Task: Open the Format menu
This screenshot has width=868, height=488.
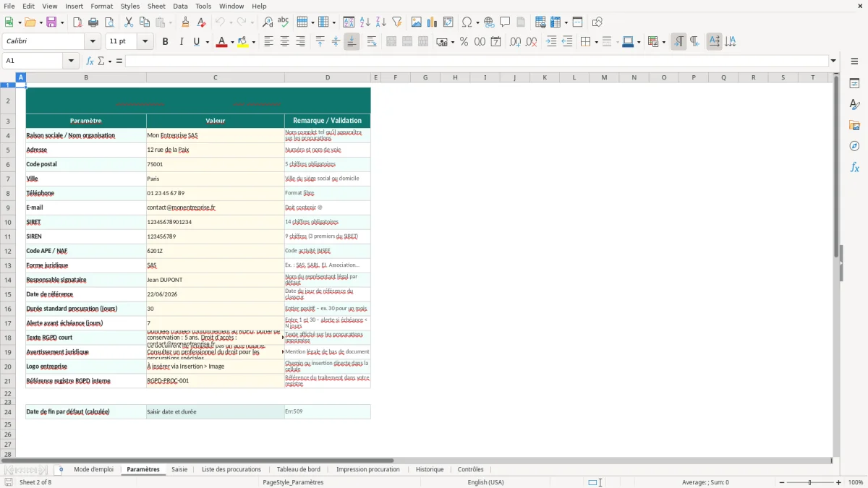Action: click(x=101, y=6)
